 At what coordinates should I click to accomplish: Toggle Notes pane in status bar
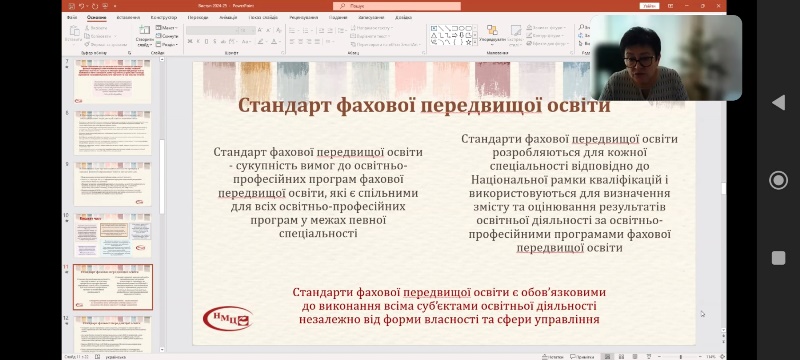tap(553, 356)
